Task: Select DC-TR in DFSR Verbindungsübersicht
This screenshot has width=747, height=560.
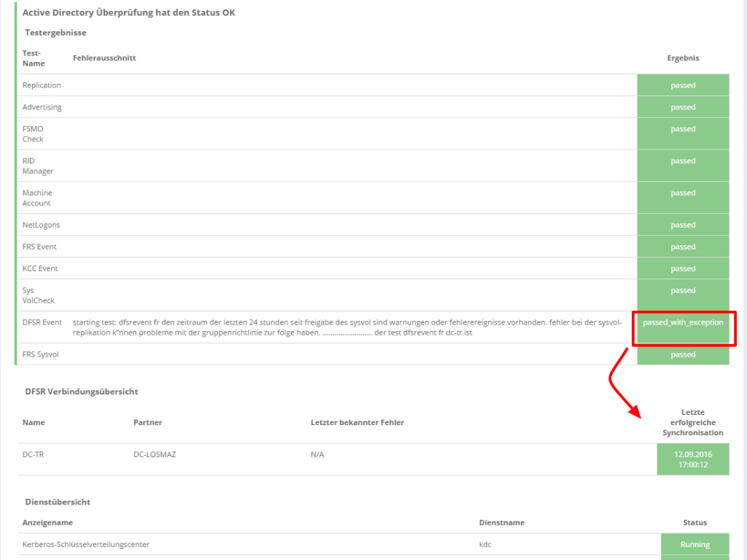Action: click(34, 454)
